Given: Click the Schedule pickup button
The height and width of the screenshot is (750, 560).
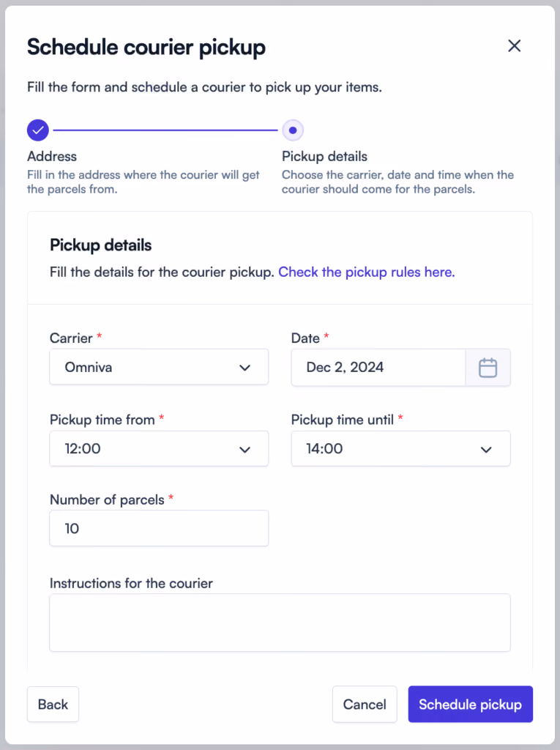Looking at the screenshot, I should [470, 704].
